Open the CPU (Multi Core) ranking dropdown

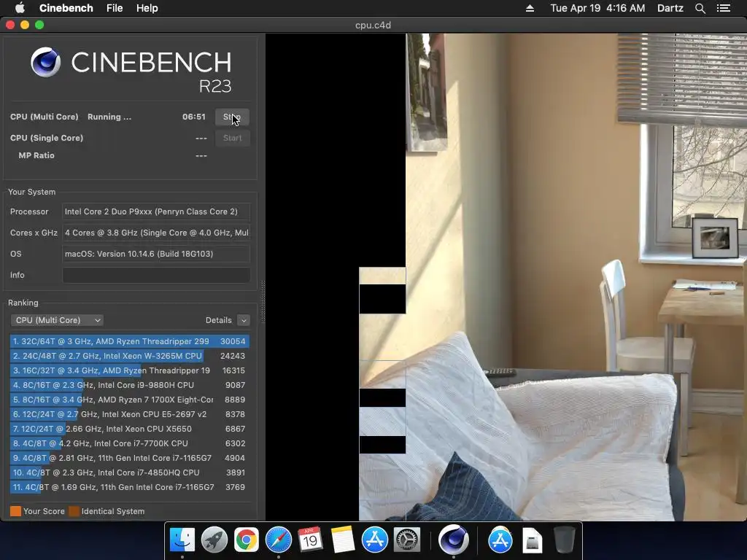point(57,321)
